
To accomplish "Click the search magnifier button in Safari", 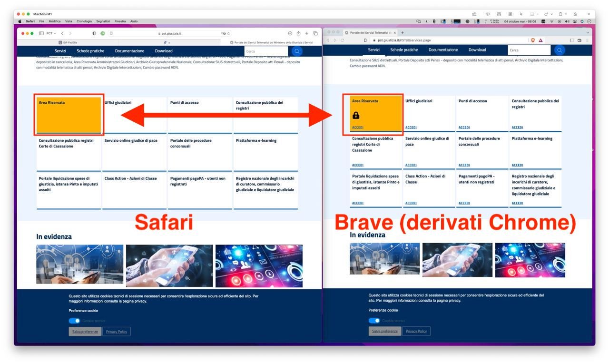I will pos(297,51).
